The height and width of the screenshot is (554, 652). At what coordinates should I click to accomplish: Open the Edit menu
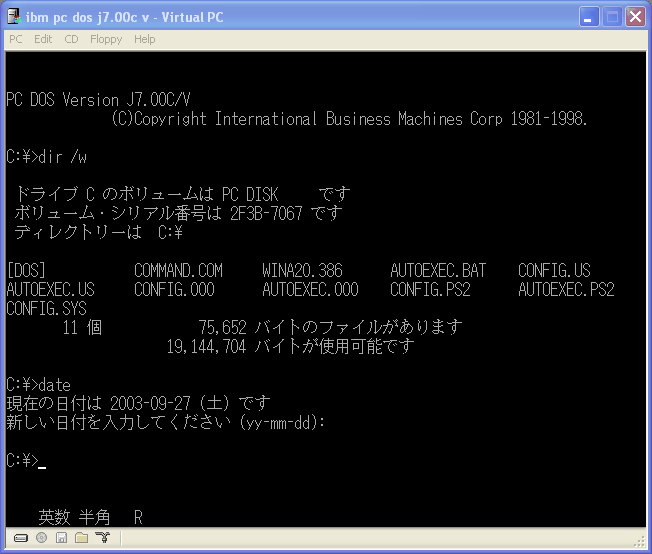(x=43, y=39)
